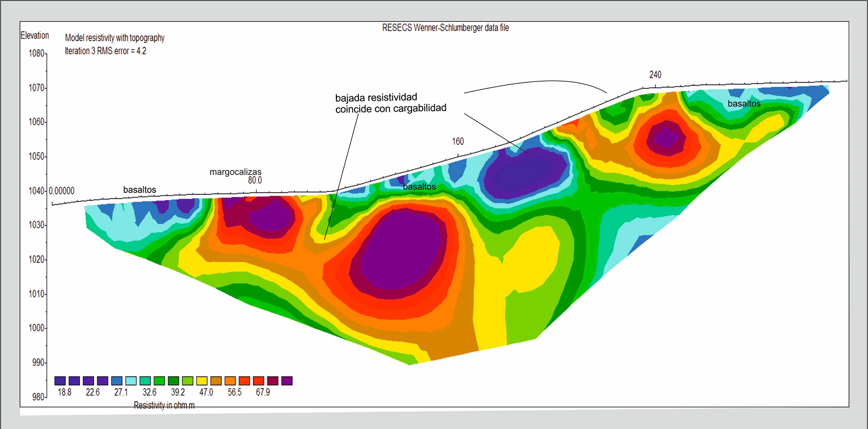This screenshot has height=429, width=868.
Task: Select the 1040 elevation tick label
Action: click(x=36, y=191)
